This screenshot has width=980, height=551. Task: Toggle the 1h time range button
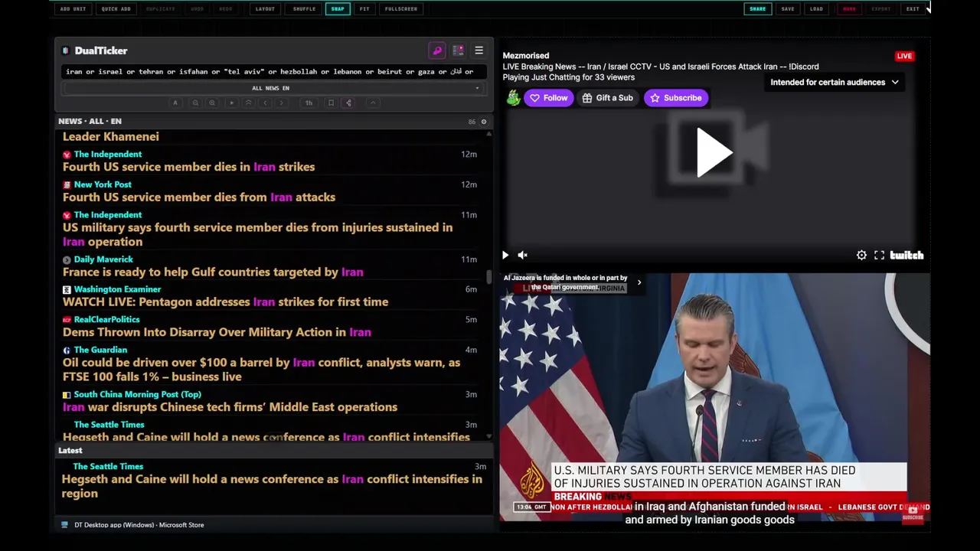click(309, 103)
